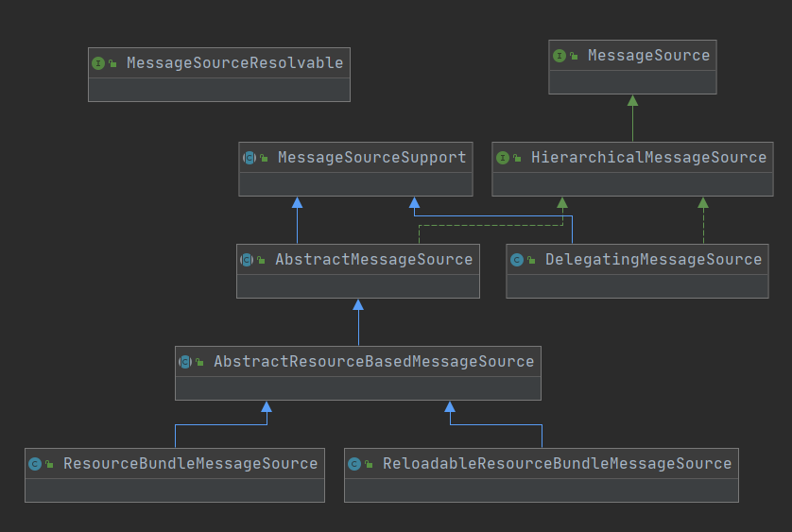
Task: Select the ResourceBundleMessageSource node title
Action: [190, 463]
